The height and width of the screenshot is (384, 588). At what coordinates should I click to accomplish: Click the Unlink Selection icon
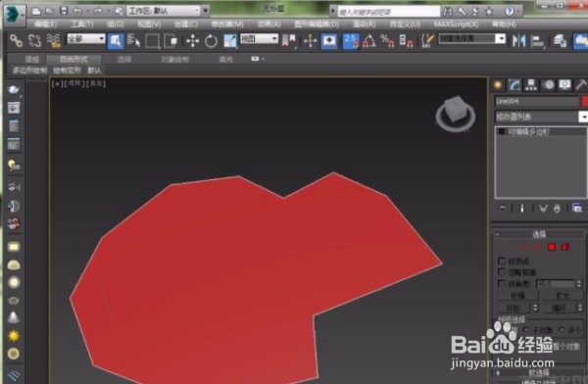(x=35, y=40)
